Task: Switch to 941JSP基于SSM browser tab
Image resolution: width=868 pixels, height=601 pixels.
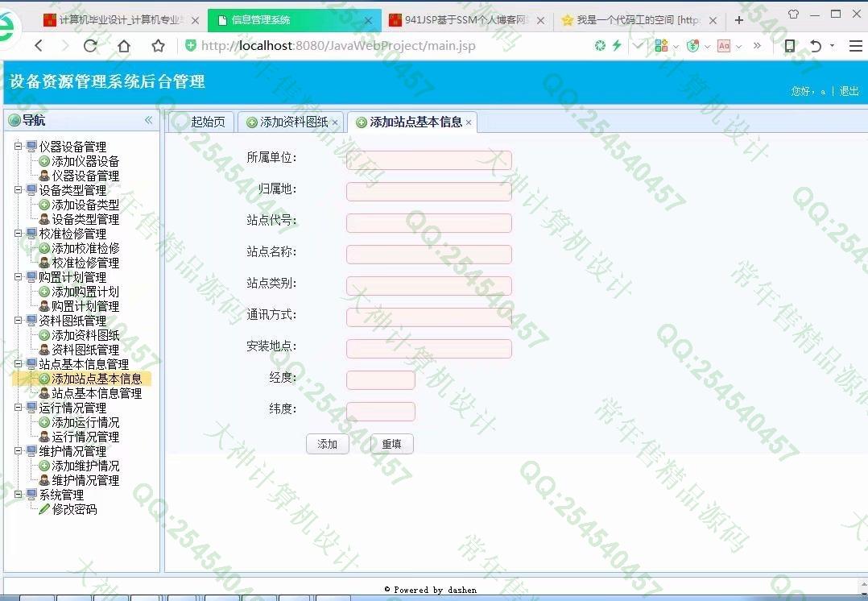Action: pyautogui.click(x=467, y=20)
